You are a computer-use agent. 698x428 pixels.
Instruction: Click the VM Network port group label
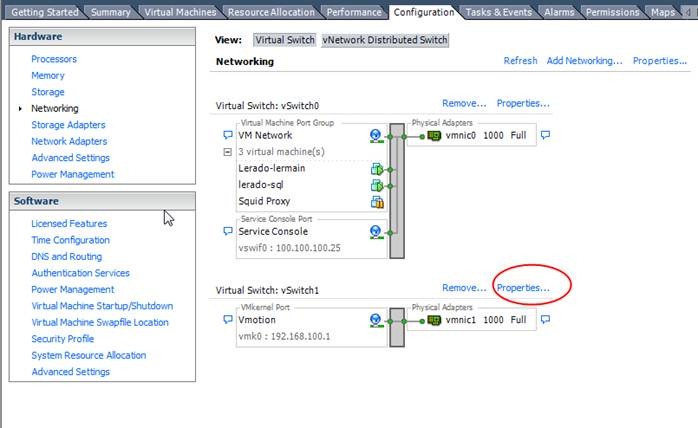tap(265, 135)
